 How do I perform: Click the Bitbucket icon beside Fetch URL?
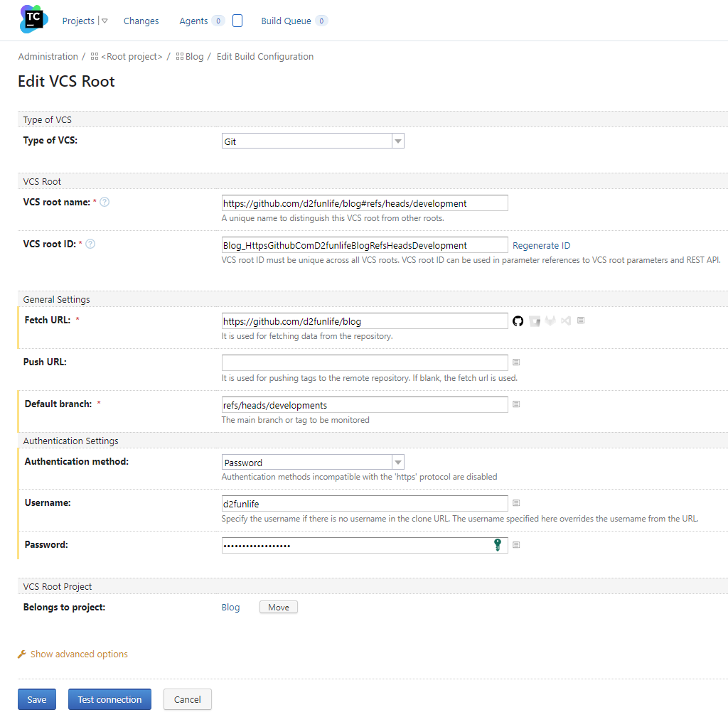(535, 321)
